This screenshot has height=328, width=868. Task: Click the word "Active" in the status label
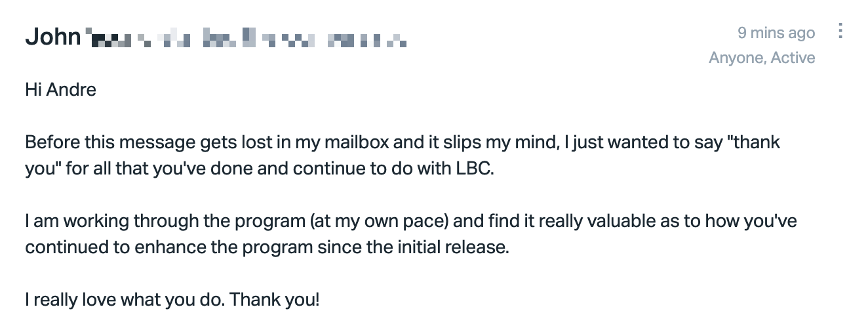pyautogui.click(x=793, y=58)
